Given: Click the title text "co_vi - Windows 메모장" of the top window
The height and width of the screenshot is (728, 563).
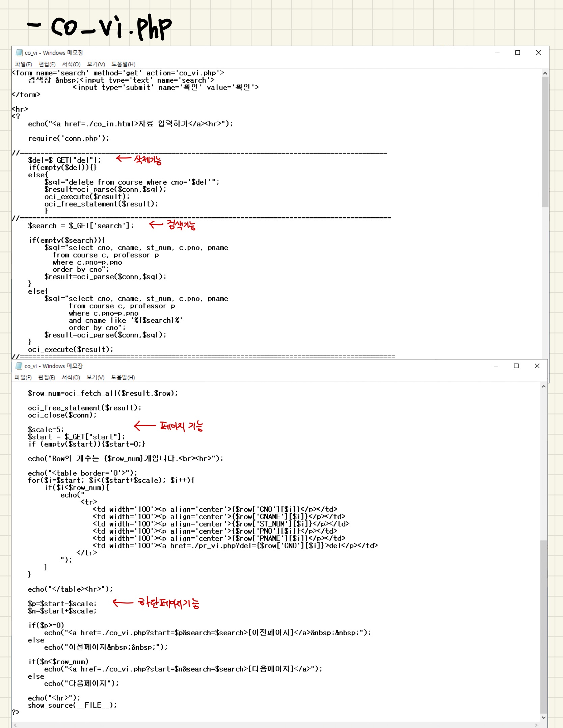Looking at the screenshot, I should click(x=54, y=53).
